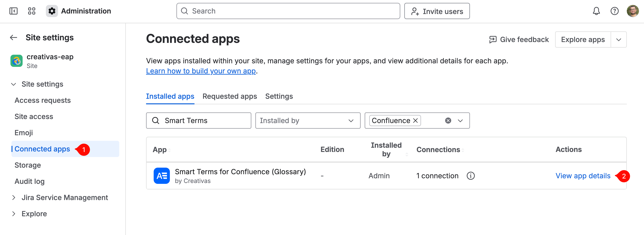Open the user profile avatar
Image resolution: width=644 pixels, height=235 pixels.
click(x=633, y=11)
